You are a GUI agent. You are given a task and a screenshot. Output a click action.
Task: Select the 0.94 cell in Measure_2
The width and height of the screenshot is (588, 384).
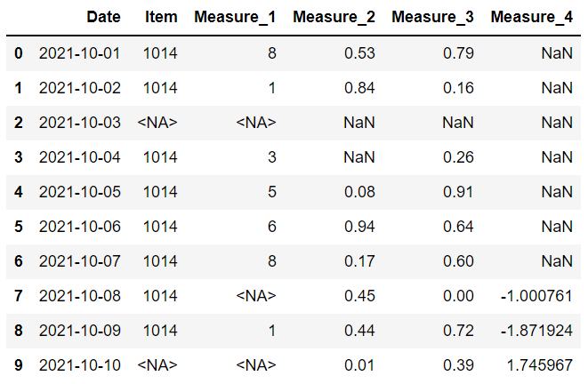[359, 226]
